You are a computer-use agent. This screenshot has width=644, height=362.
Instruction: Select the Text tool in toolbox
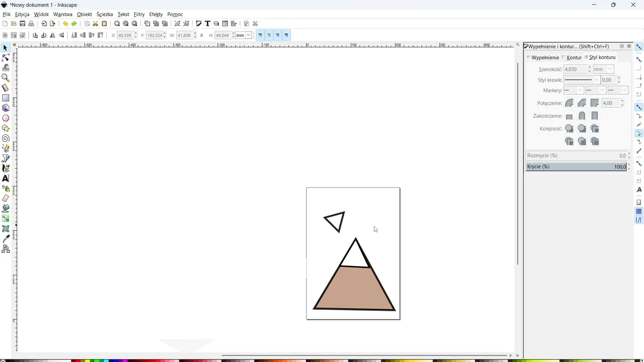coord(6,178)
